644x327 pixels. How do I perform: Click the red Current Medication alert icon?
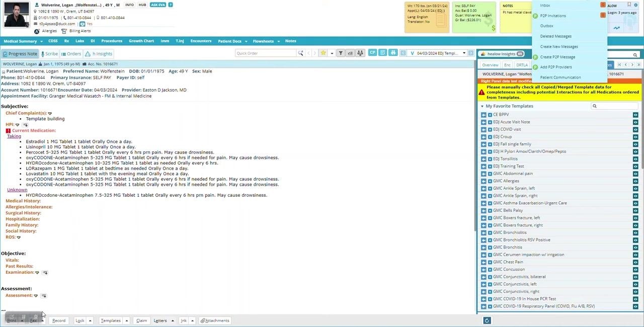[8, 131]
